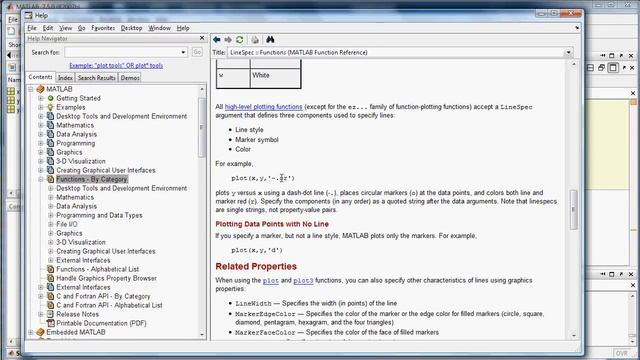Close the Help Navigator pane
Viewport: 640px width, 360px height.
click(202, 38)
